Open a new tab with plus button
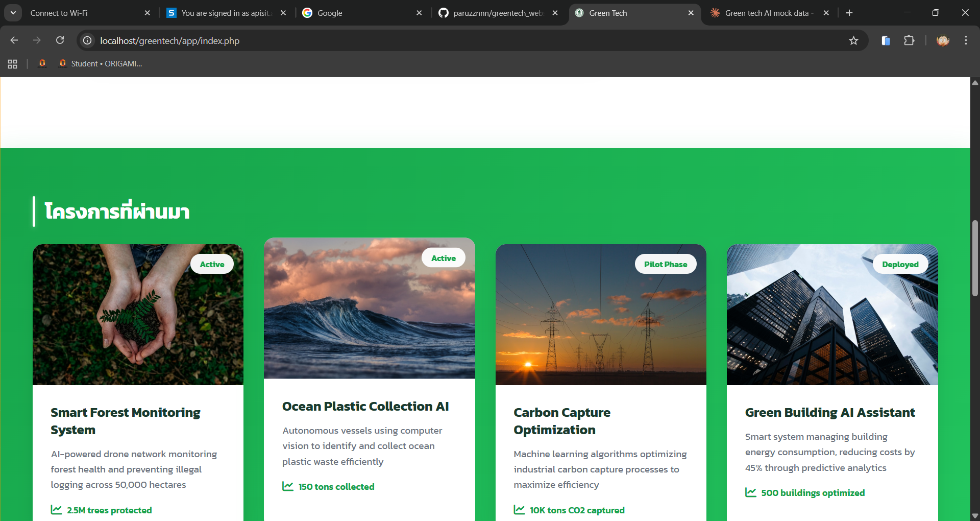The image size is (980, 521). pyautogui.click(x=849, y=13)
